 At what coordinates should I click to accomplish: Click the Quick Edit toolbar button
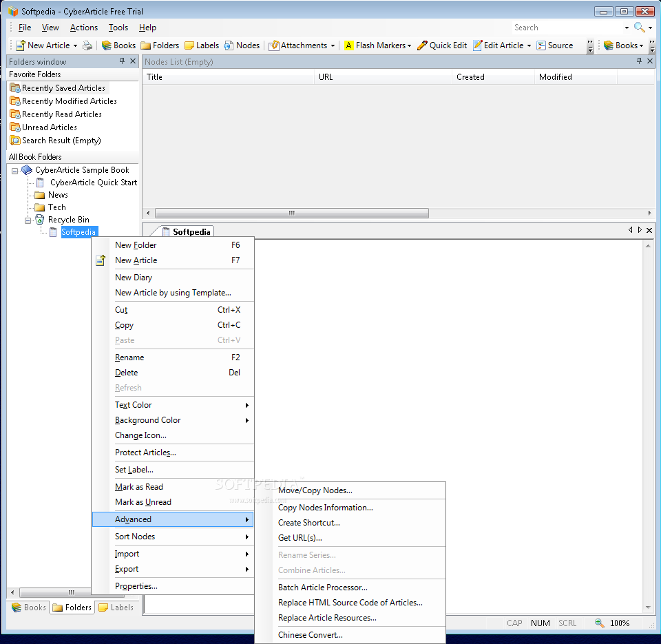pyautogui.click(x=442, y=45)
